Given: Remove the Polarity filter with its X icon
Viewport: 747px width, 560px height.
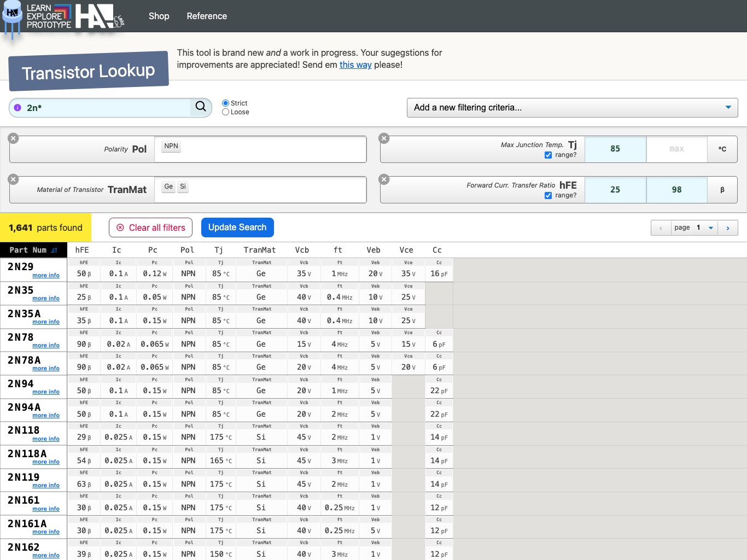Looking at the screenshot, I should [14, 139].
